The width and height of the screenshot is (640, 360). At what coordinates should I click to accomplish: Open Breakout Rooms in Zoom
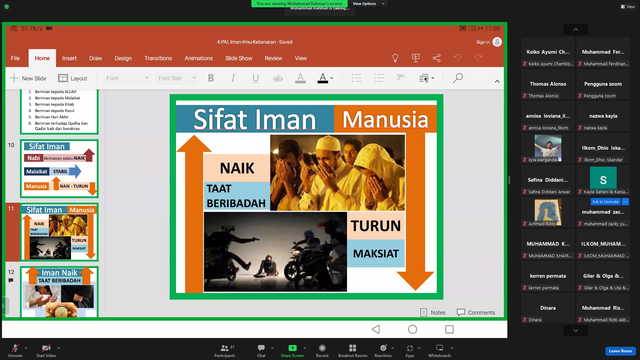pos(352,350)
